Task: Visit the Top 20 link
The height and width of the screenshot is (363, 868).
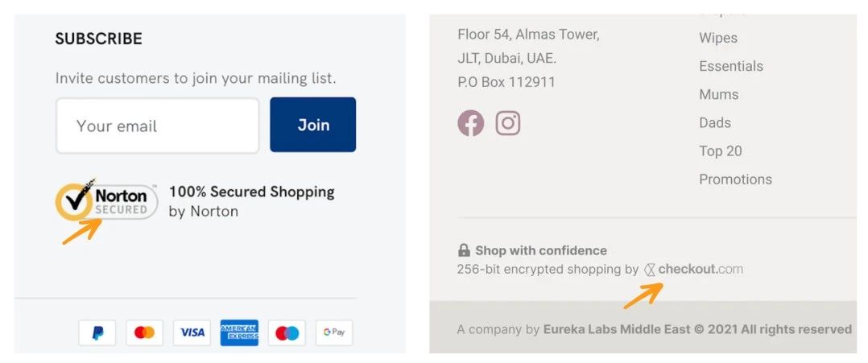Action: [x=721, y=151]
